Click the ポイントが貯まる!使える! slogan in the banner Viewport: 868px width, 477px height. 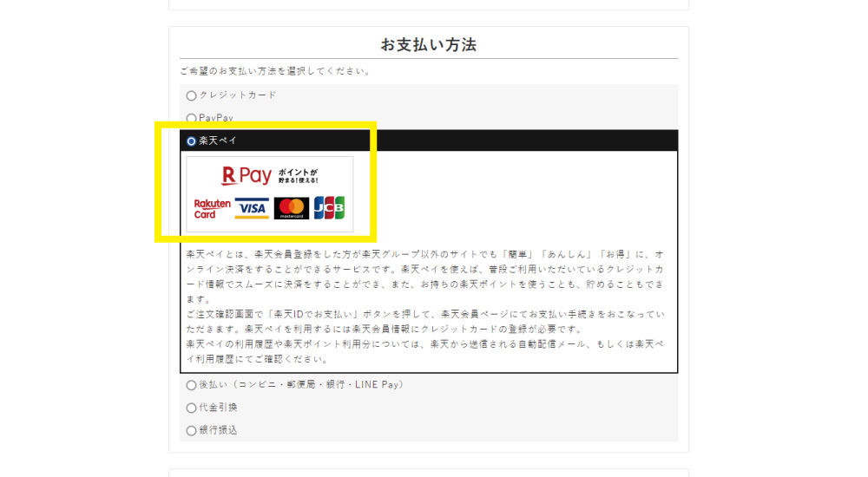click(x=299, y=176)
